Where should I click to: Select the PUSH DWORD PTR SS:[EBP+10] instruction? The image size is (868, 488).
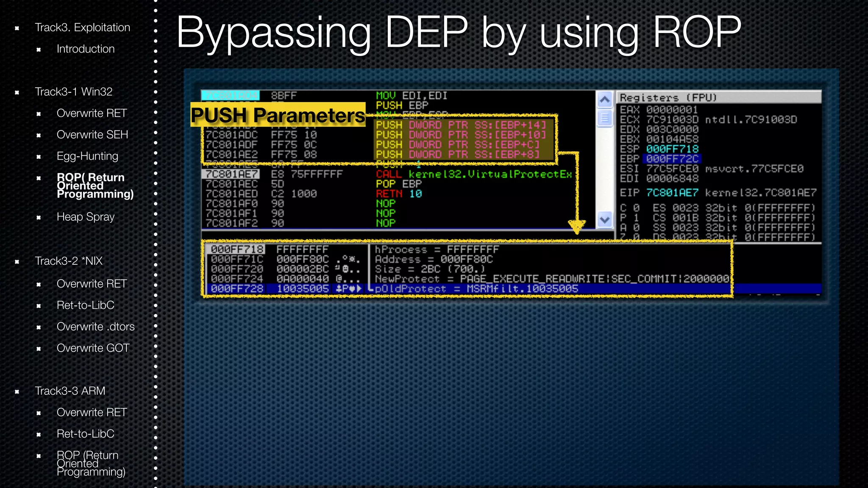(461, 135)
